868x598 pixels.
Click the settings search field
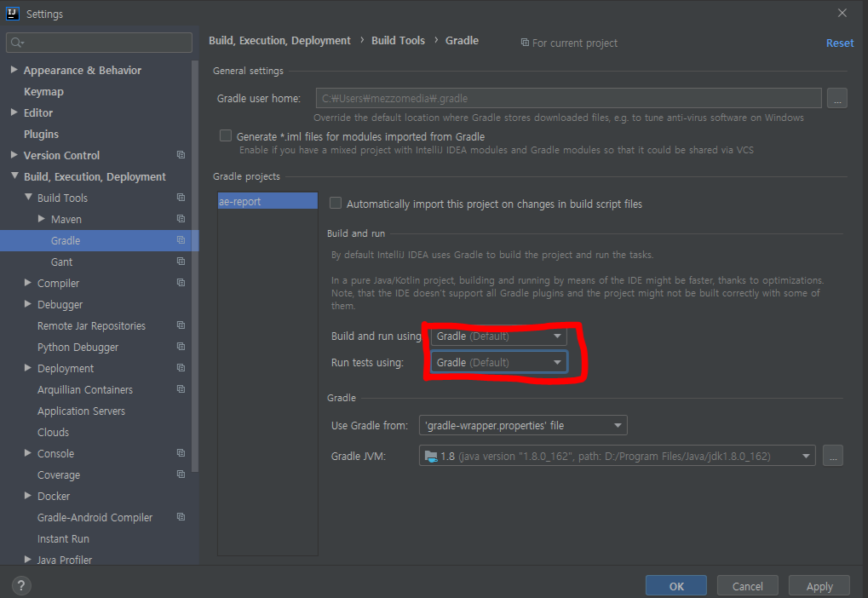click(x=99, y=43)
